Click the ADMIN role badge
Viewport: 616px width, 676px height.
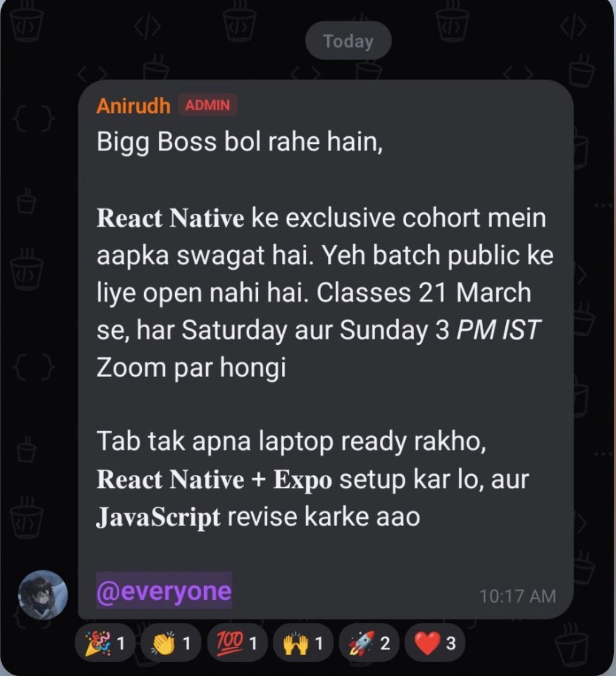tap(207, 105)
